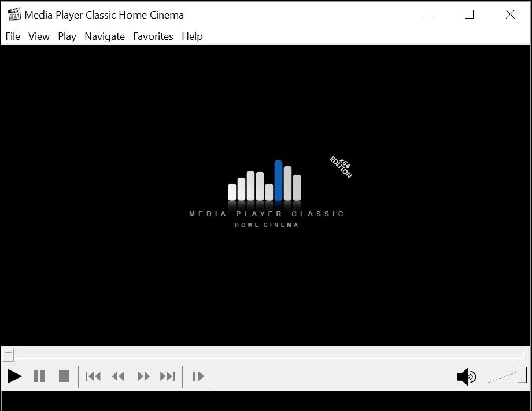Increase playback speed with the fast-forward icon
532x411 pixels.
coord(143,376)
